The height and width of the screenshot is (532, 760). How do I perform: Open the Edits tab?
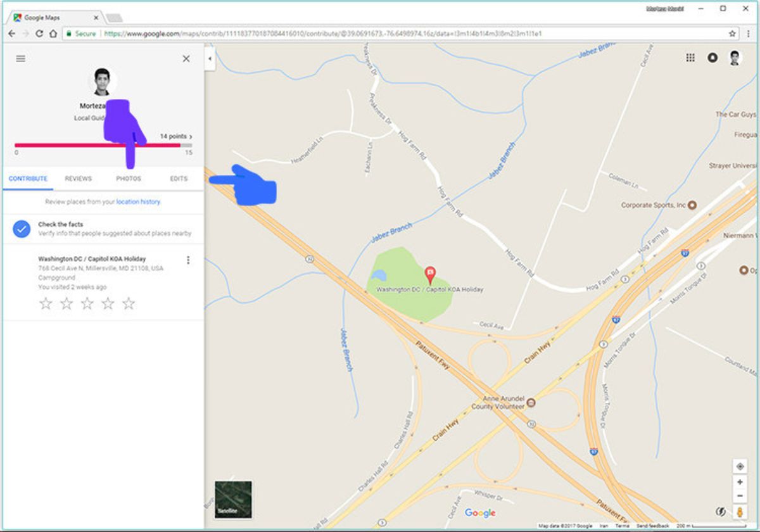pos(179,179)
